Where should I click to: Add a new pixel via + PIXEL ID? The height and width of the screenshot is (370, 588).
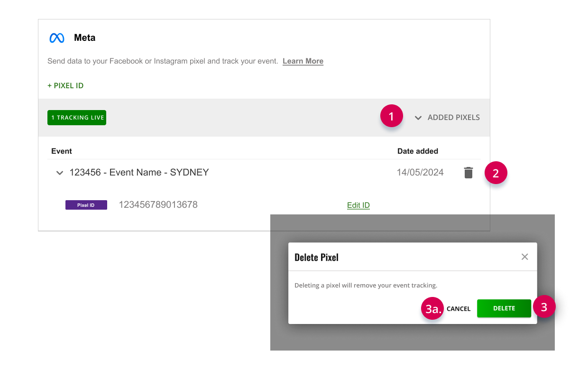click(x=65, y=86)
